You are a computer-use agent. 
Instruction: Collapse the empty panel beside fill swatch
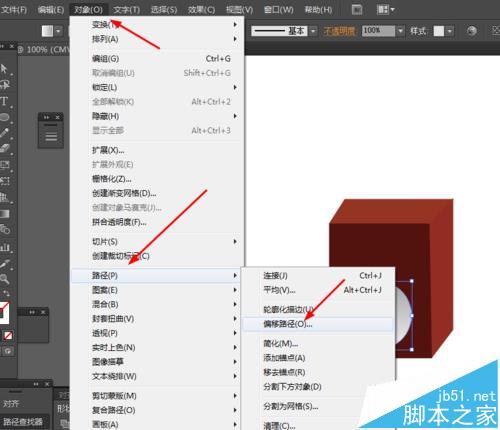[32, 312]
